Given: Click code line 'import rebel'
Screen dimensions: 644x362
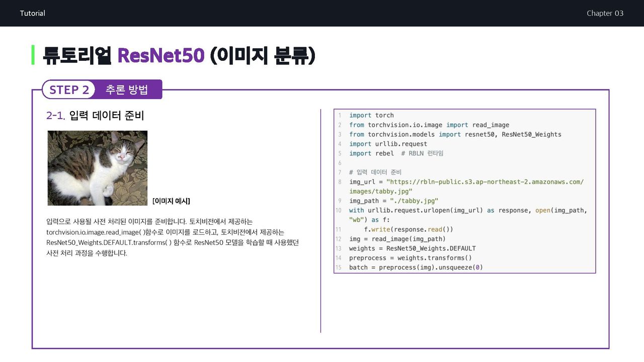Looking at the screenshot, I should coord(371,153).
